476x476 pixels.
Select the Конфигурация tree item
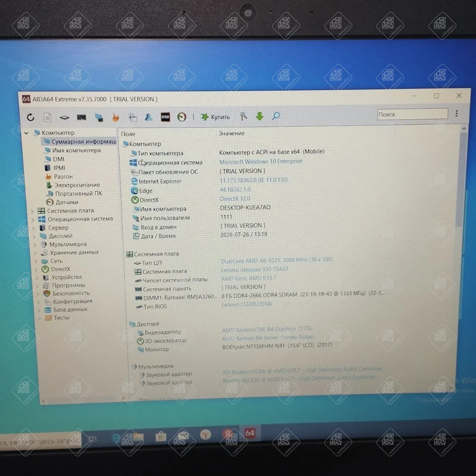pos(68,302)
